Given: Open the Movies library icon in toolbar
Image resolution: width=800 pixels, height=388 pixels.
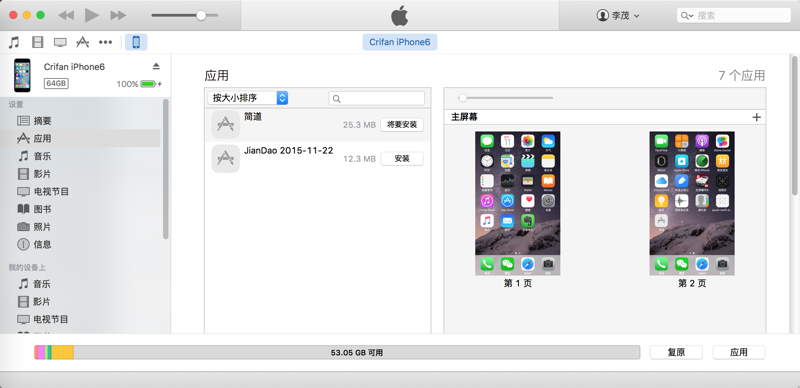Looking at the screenshot, I should tap(37, 42).
